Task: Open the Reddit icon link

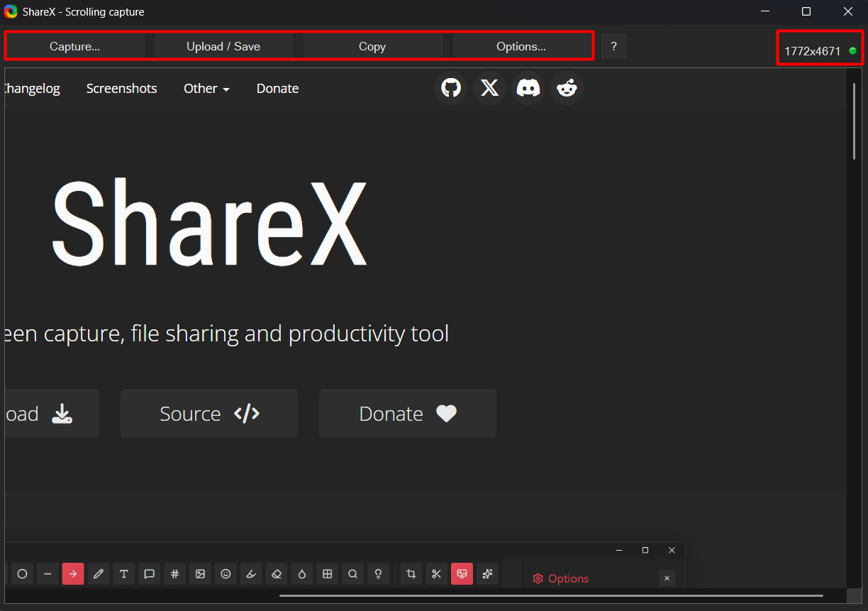Action: pos(567,88)
